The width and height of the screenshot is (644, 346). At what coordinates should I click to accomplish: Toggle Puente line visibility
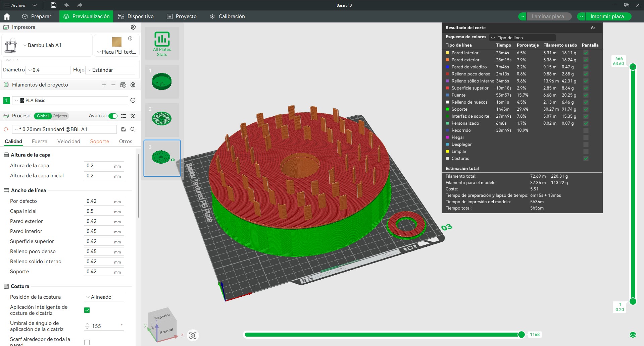coord(586,95)
